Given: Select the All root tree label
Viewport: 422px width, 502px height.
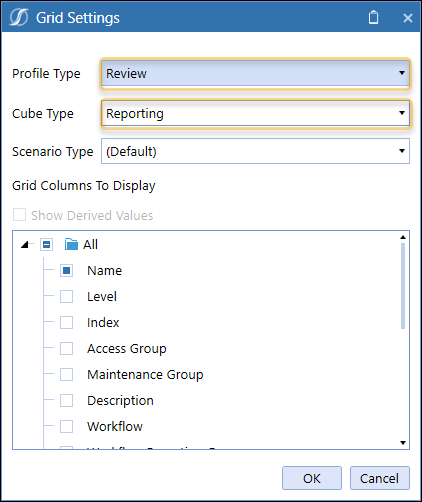Looking at the screenshot, I should click(x=90, y=245).
